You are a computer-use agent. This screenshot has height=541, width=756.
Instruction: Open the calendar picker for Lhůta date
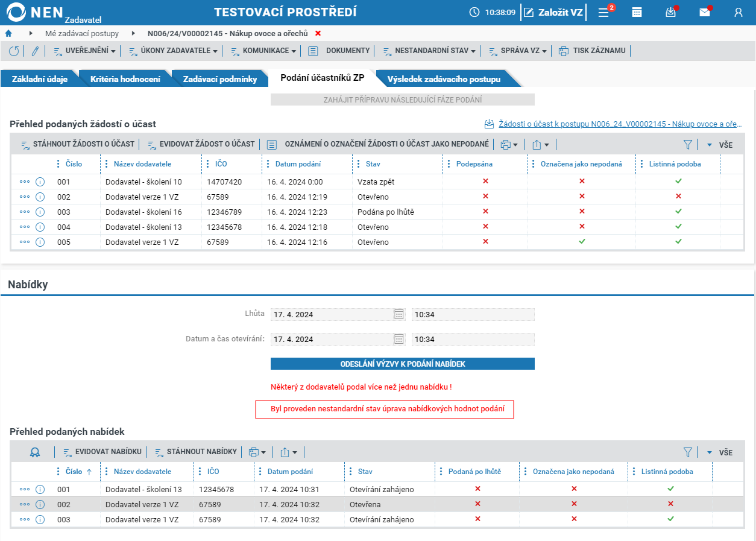click(399, 314)
